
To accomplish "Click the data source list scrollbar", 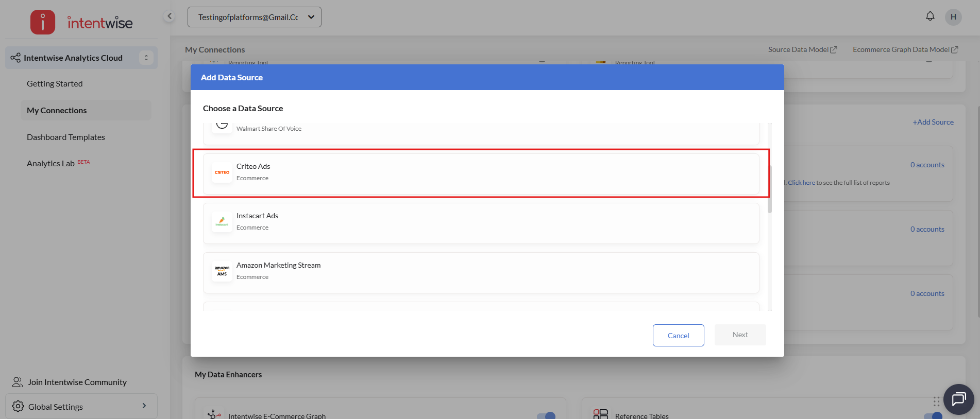I will click(x=769, y=190).
